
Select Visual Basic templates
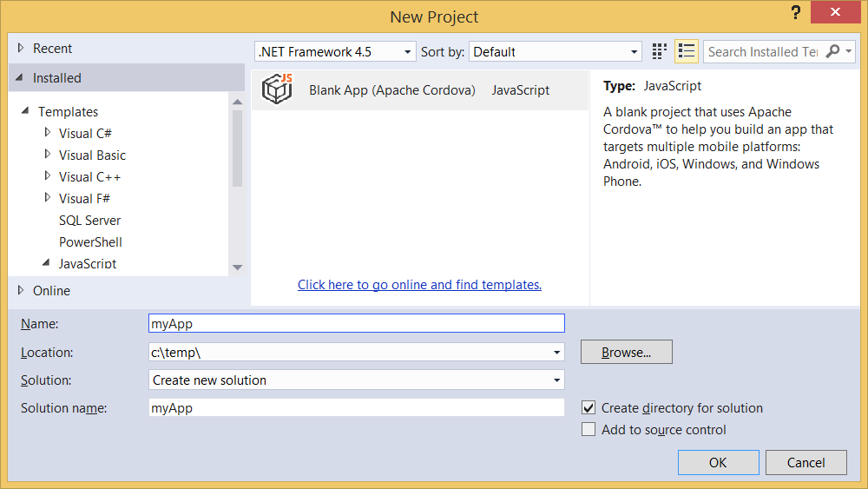[93, 155]
